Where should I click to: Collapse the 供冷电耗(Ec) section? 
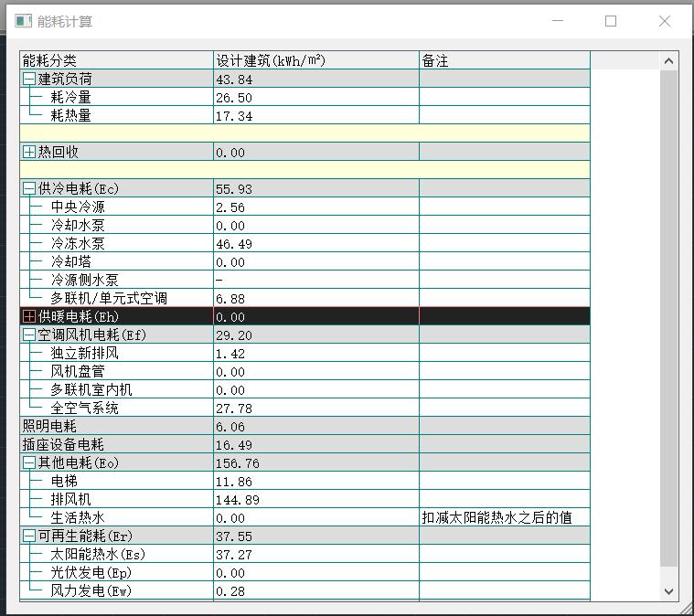(x=29, y=189)
